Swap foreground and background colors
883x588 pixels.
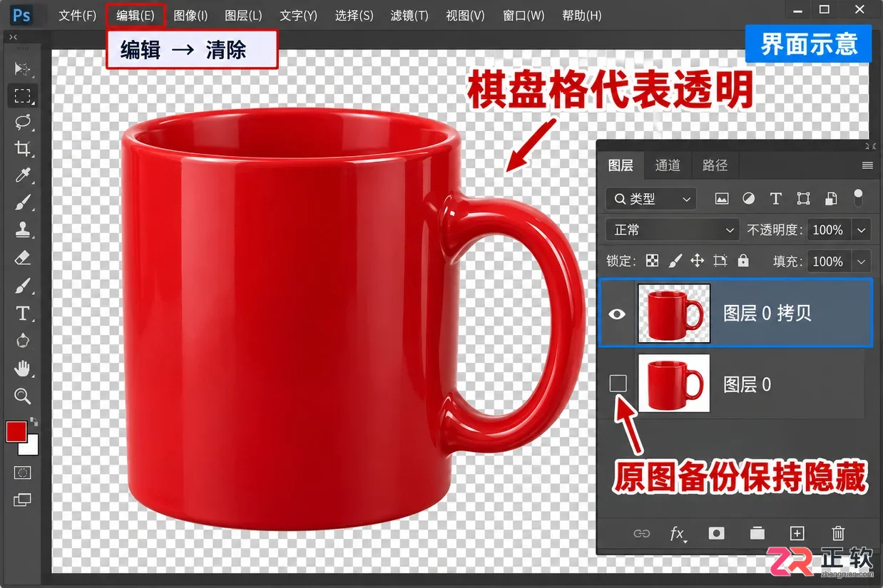34,422
